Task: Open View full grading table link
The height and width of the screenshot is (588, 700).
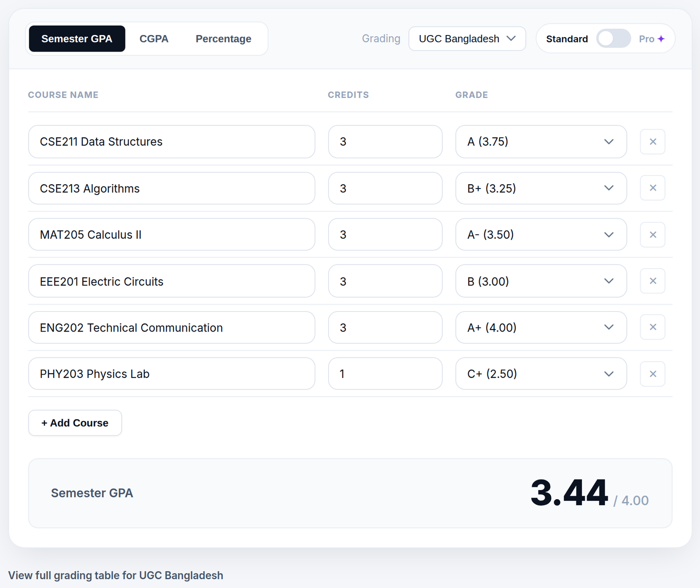Action: pyautogui.click(x=115, y=575)
